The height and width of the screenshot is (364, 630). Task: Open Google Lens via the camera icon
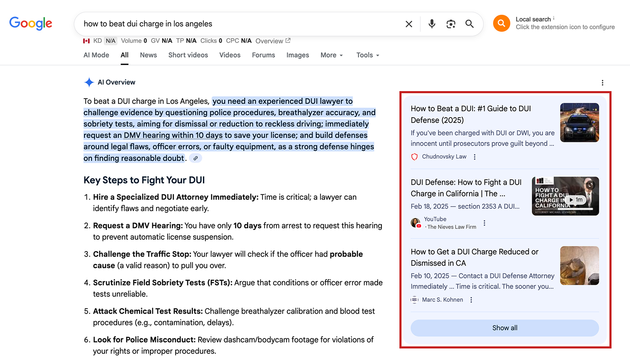point(451,24)
